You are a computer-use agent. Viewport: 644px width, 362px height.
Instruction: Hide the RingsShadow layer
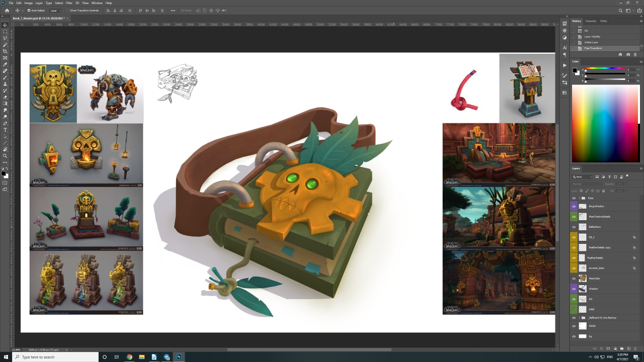point(574,206)
